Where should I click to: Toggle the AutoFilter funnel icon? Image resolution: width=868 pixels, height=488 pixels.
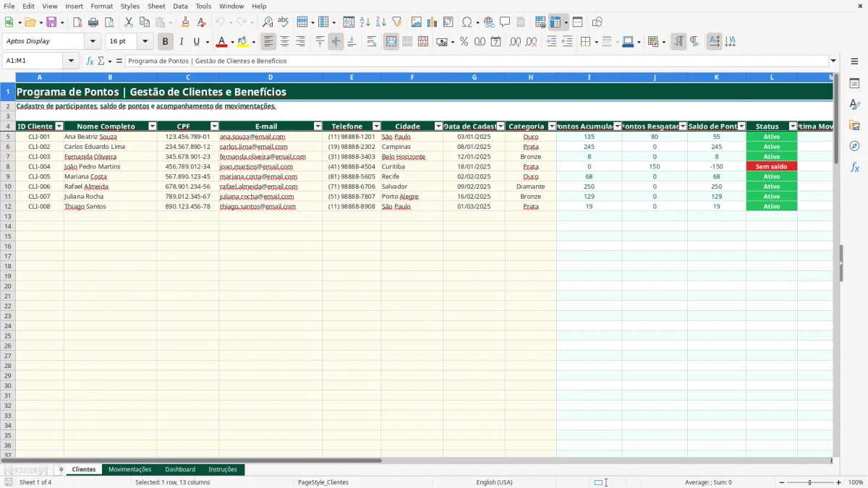tap(396, 22)
